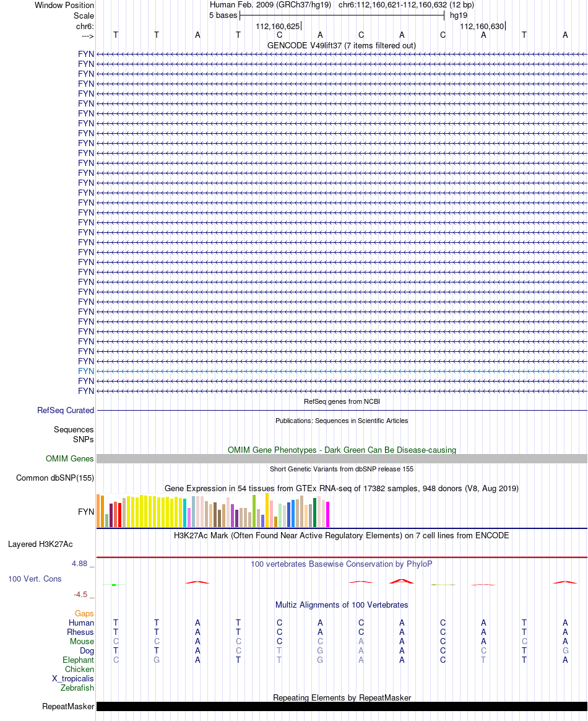Screen dimensions: 588x721
Task: Click the Scale track label
Action: (84, 15)
